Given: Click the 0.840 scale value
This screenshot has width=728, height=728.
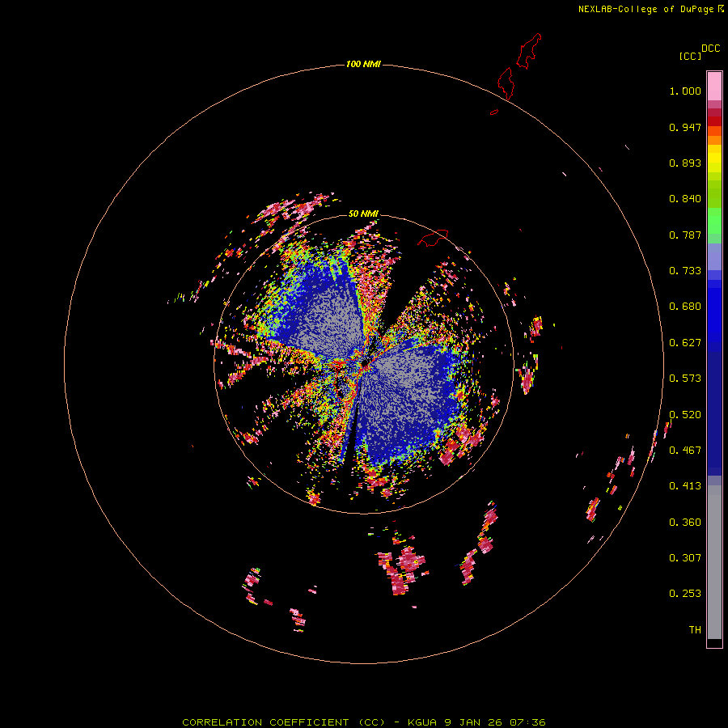Looking at the screenshot, I should (x=685, y=199).
